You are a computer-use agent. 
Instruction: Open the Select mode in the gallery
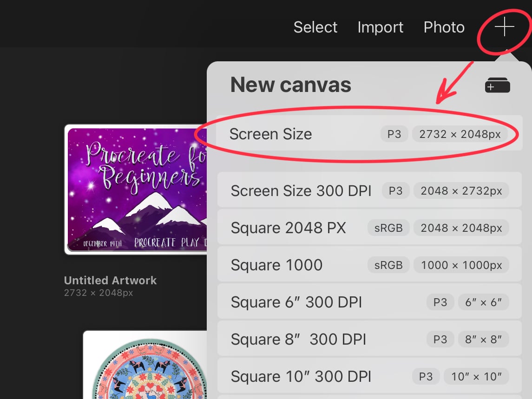coord(315,27)
